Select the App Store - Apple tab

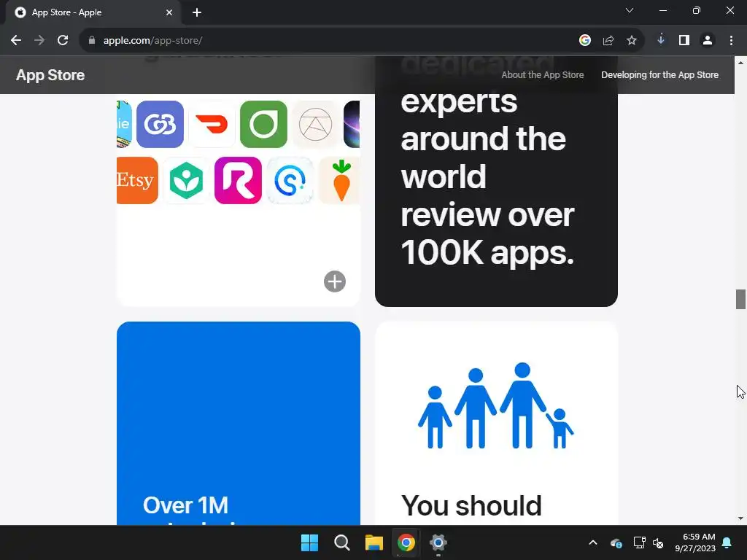pyautogui.click(x=93, y=12)
